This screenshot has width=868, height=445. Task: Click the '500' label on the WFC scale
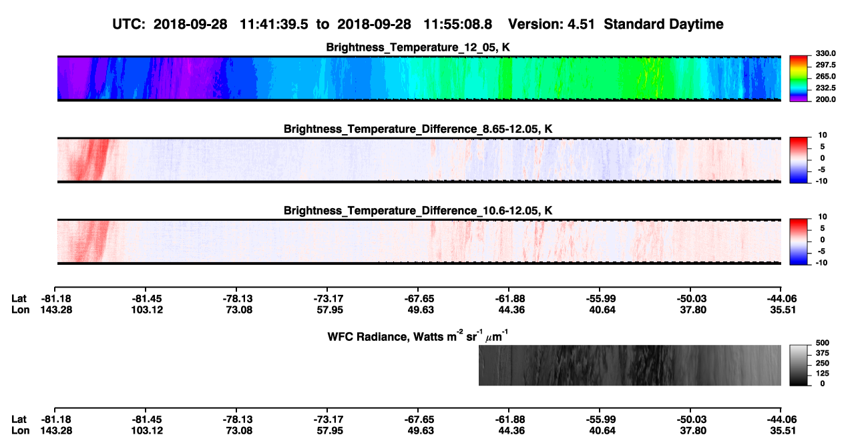(x=822, y=342)
